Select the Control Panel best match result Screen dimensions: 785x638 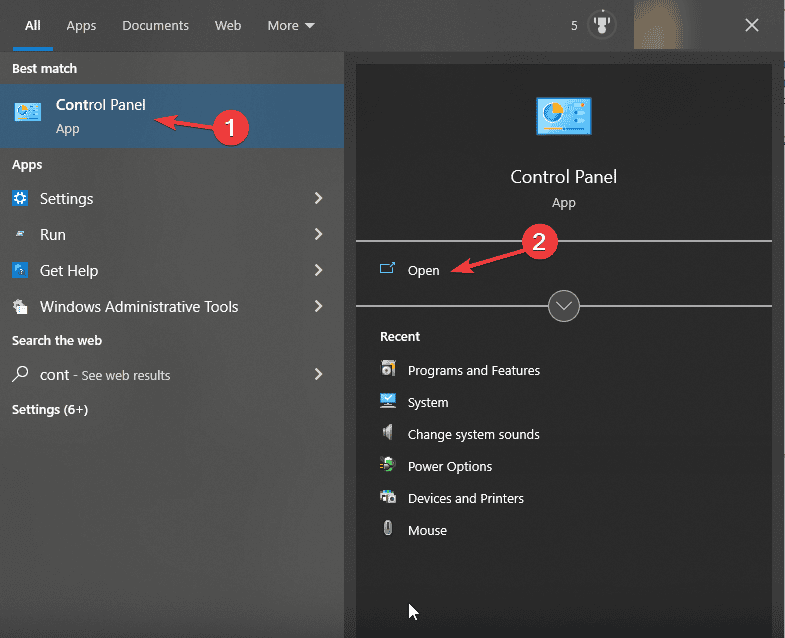[x=172, y=116]
